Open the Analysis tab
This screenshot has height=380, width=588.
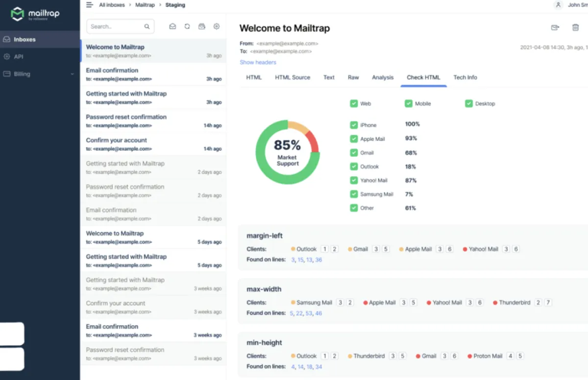pyautogui.click(x=383, y=77)
